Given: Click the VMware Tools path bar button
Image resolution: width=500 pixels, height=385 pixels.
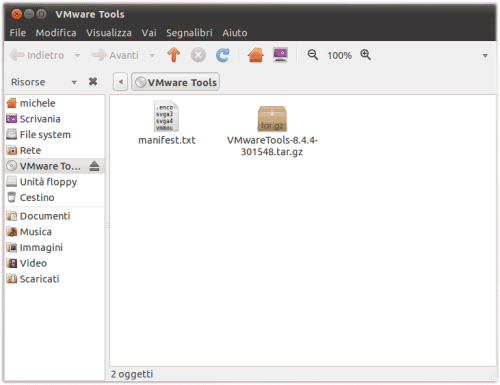Looking at the screenshot, I should click(x=175, y=82).
